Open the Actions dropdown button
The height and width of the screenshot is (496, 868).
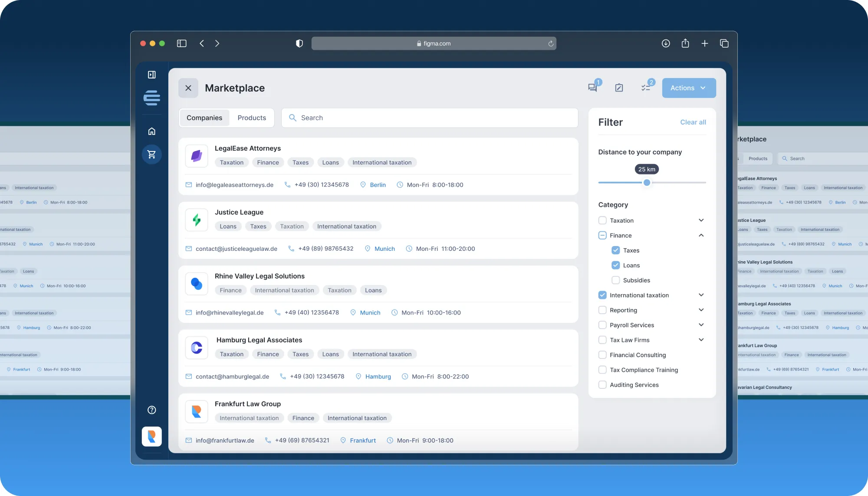(688, 88)
